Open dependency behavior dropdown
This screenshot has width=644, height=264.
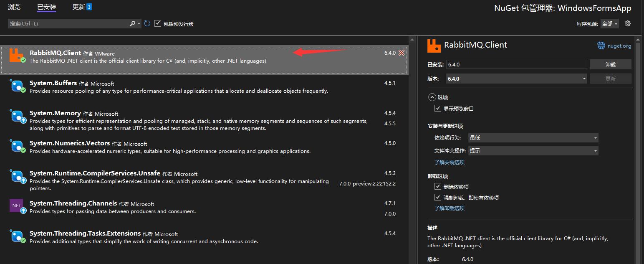[x=533, y=137]
